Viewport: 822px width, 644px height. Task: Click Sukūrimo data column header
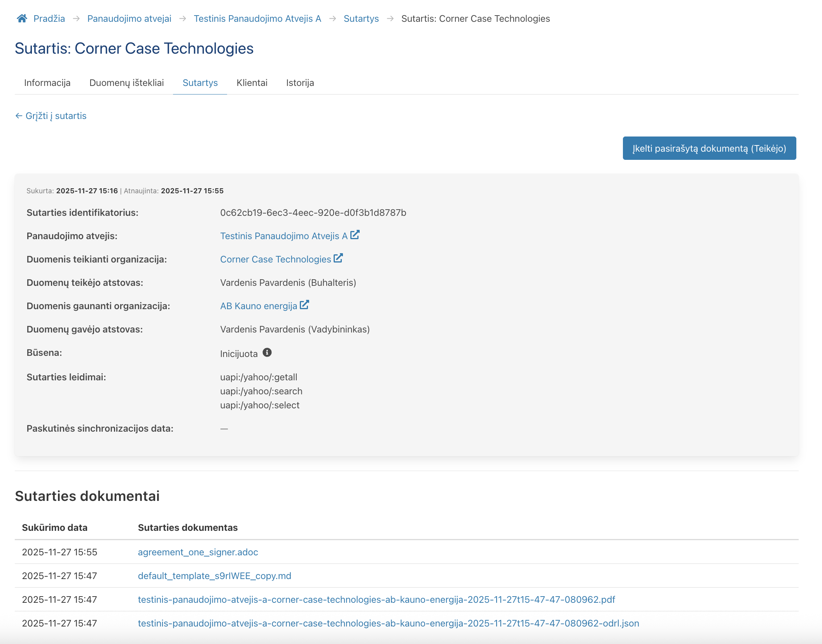tap(55, 528)
